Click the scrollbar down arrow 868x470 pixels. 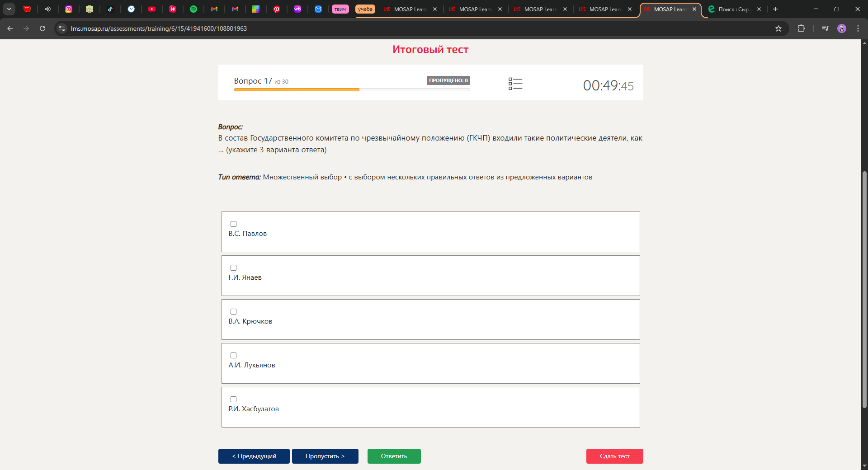pos(864,466)
